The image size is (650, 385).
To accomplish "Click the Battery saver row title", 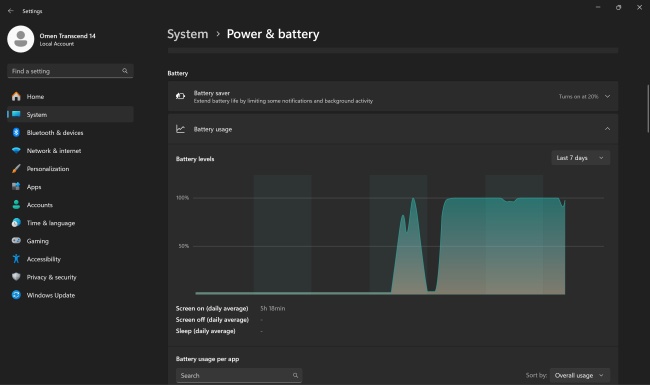I will (211, 93).
